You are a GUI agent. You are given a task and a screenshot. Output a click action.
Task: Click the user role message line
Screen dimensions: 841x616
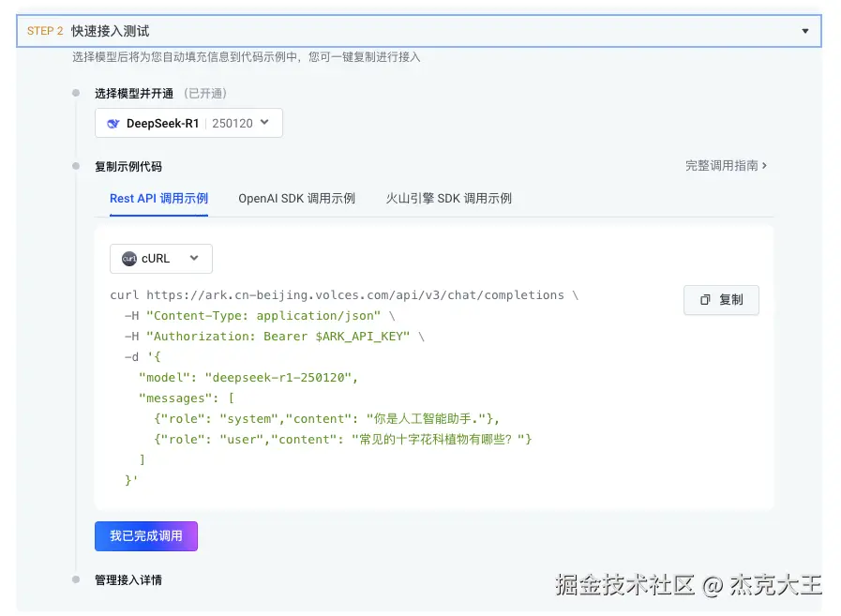[x=343, y=440]
